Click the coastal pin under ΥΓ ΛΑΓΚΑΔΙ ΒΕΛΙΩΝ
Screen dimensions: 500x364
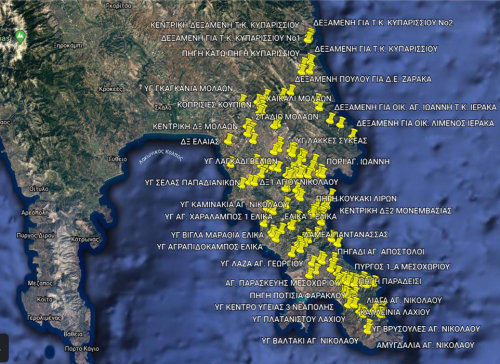[231, 164]
